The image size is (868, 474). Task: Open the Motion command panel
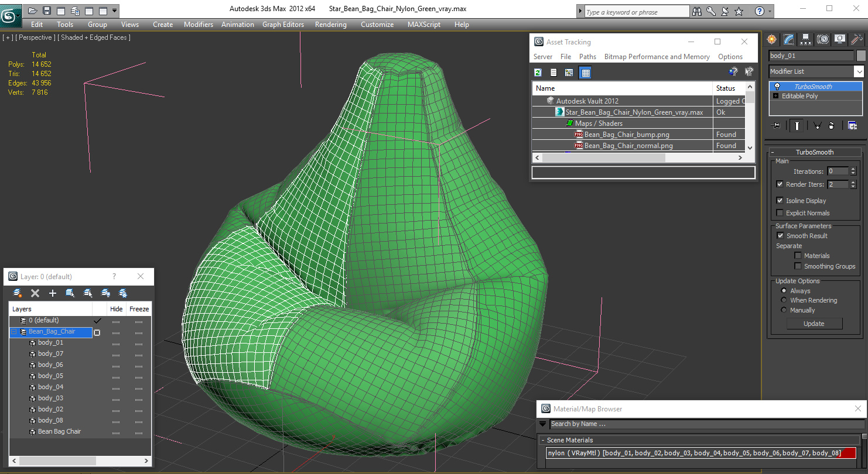[x=823, y=39]
